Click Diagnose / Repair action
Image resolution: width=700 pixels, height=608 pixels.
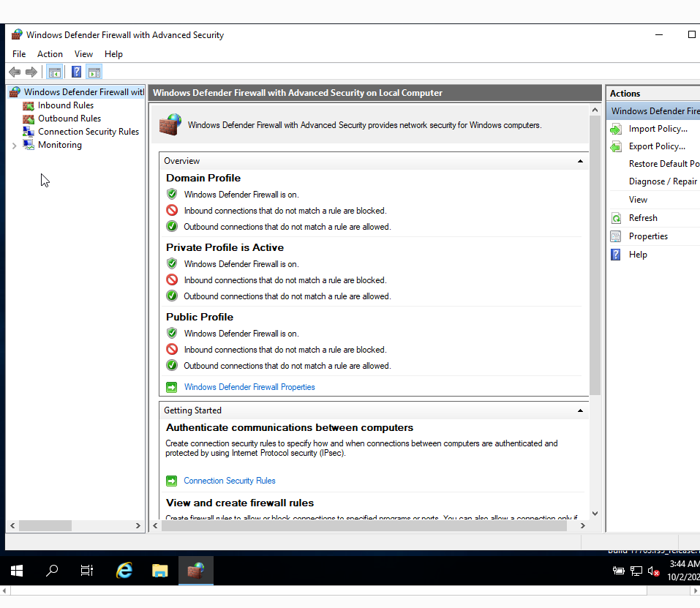663,181
